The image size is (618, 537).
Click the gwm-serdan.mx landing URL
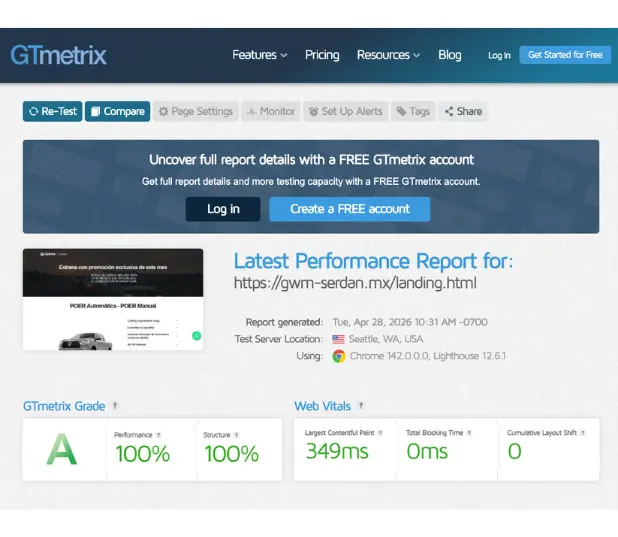click(x=355, y=283)
